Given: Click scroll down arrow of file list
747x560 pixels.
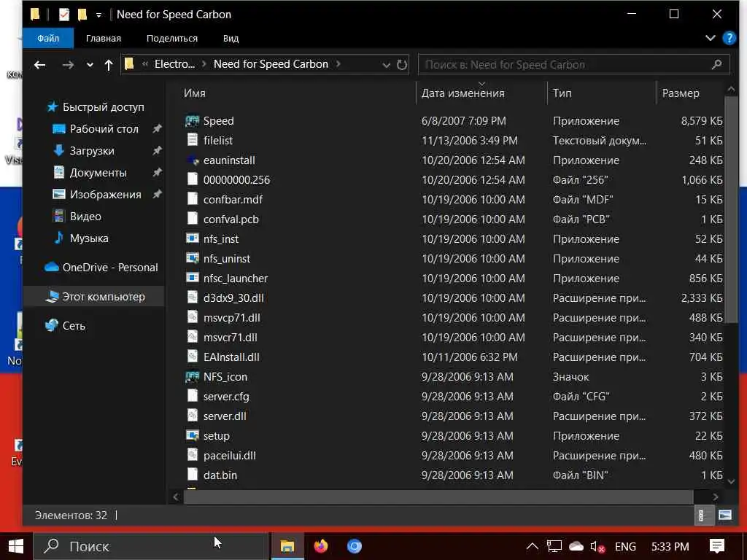Looking at the screenshot, I should click(x=731, y=481).
